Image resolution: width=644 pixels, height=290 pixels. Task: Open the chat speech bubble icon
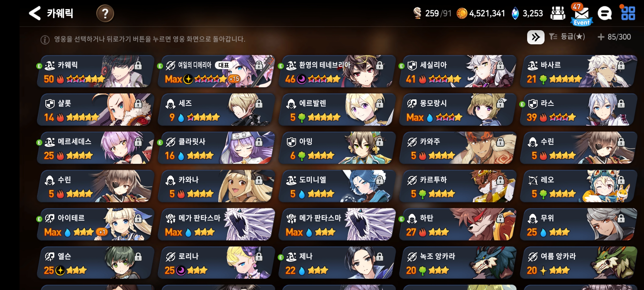[x=605, y=13]
